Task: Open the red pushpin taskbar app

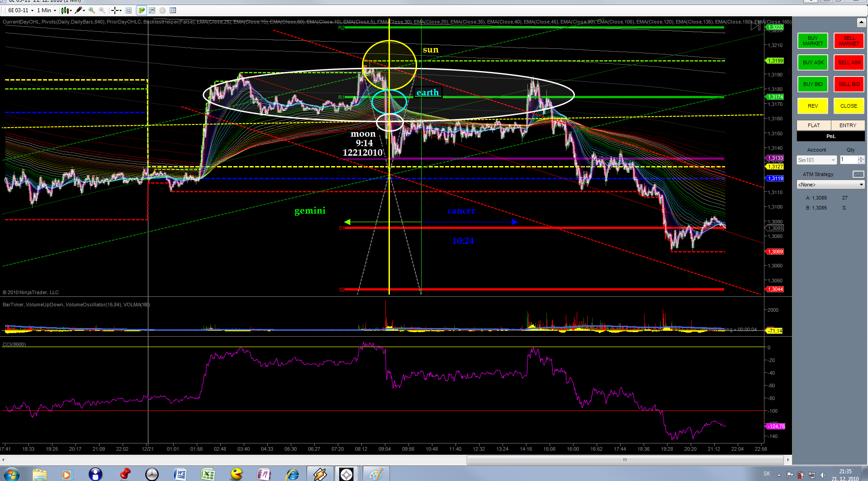Action: 125,474
